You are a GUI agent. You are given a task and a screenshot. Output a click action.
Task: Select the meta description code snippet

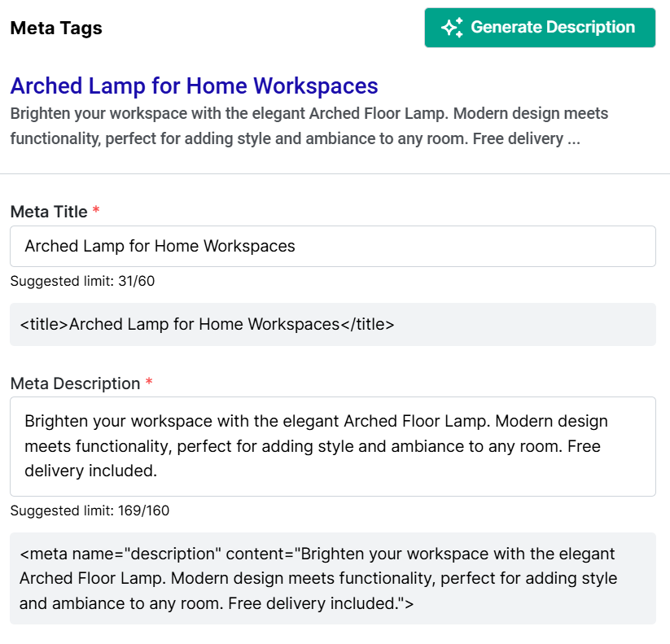[333, 578]
